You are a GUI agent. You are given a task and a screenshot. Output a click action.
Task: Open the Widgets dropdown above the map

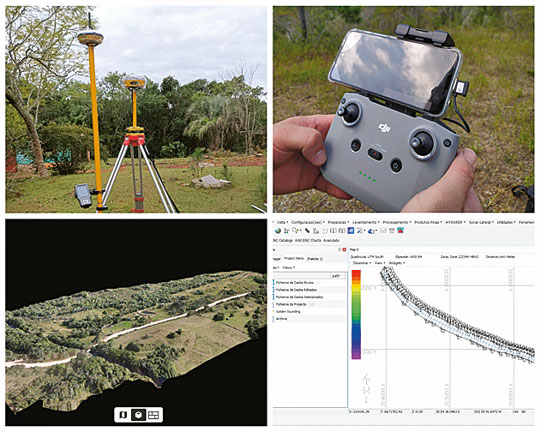coord(396,263)
